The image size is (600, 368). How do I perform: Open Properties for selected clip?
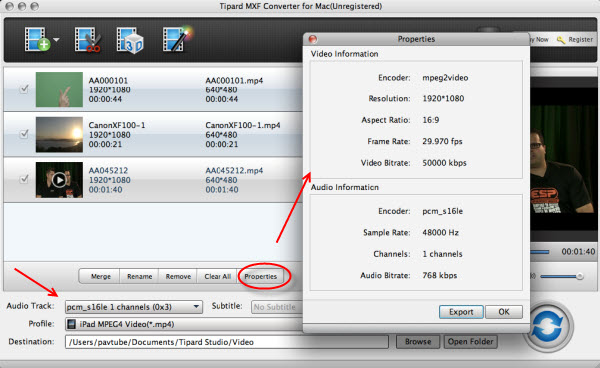tap(261, 276)
